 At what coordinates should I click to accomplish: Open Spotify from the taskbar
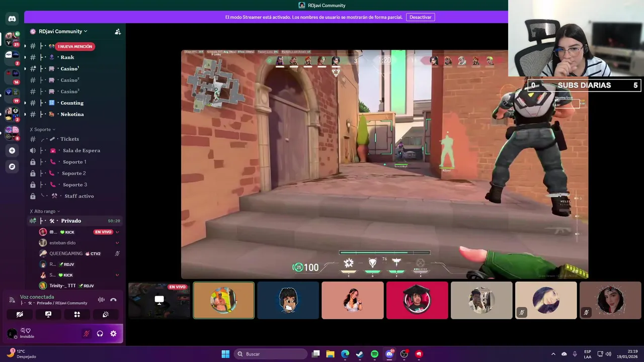tap(374, 354)
